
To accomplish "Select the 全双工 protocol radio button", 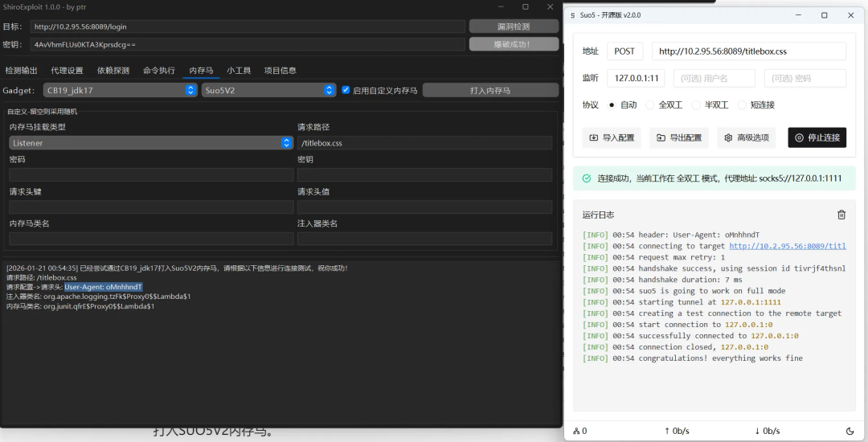I will (x=650, y=105).
